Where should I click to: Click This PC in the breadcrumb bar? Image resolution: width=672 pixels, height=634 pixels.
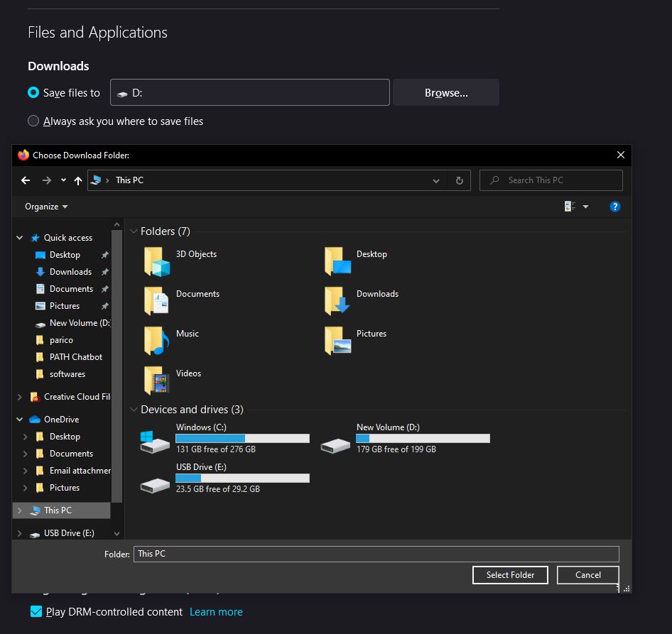pos(129,180)
